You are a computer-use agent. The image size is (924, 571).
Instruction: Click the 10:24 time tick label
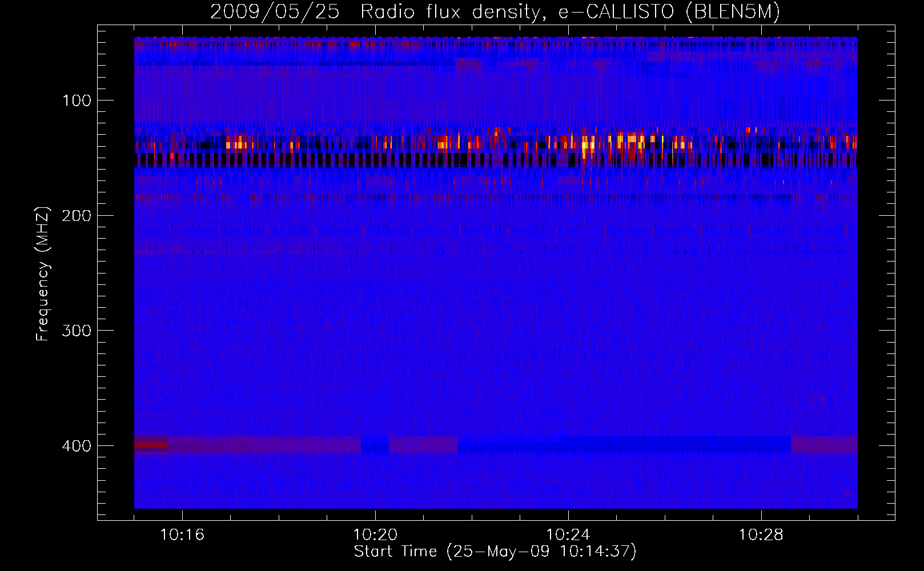[568, 535]
